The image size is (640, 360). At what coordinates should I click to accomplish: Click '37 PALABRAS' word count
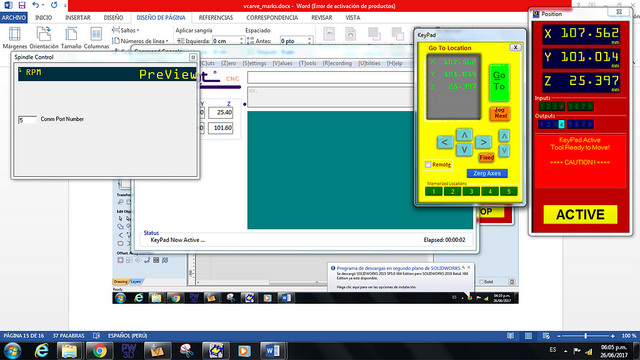(x=69, y=336)
